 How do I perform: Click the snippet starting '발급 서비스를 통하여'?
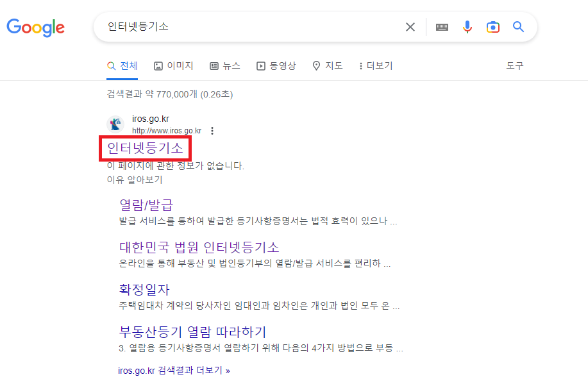click(x=258, y=221)
